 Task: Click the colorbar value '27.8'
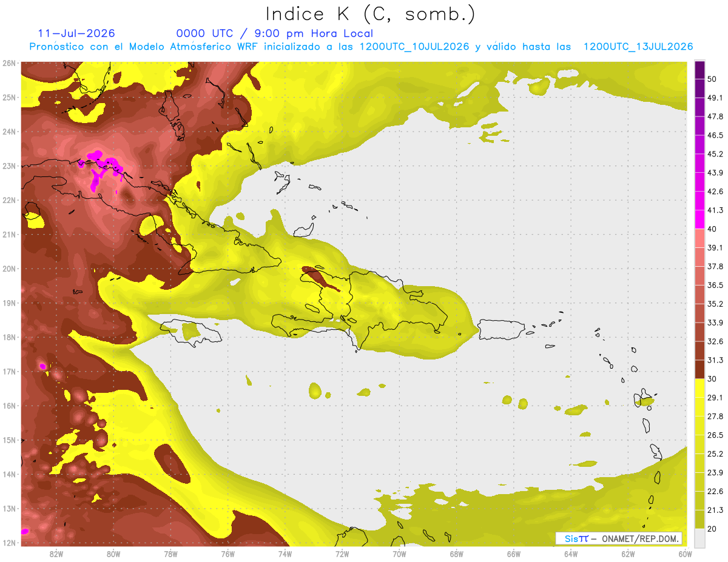(x=715, y=416)
